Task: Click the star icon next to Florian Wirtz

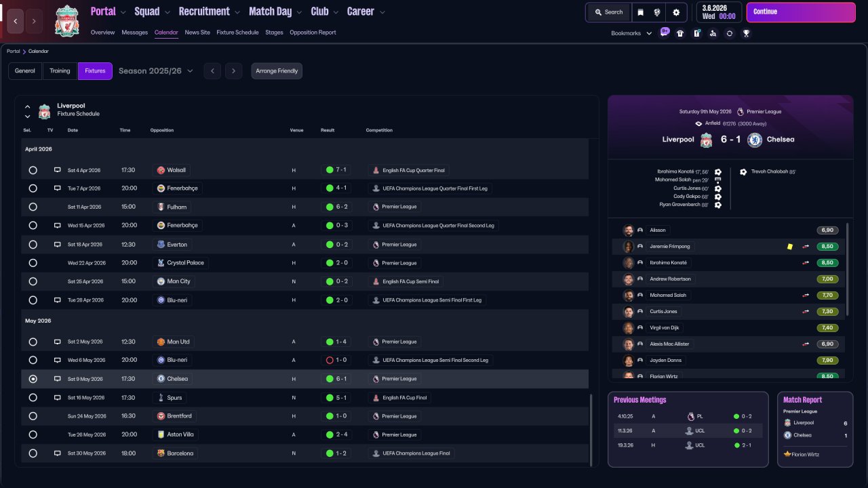Action: (787, 454)
